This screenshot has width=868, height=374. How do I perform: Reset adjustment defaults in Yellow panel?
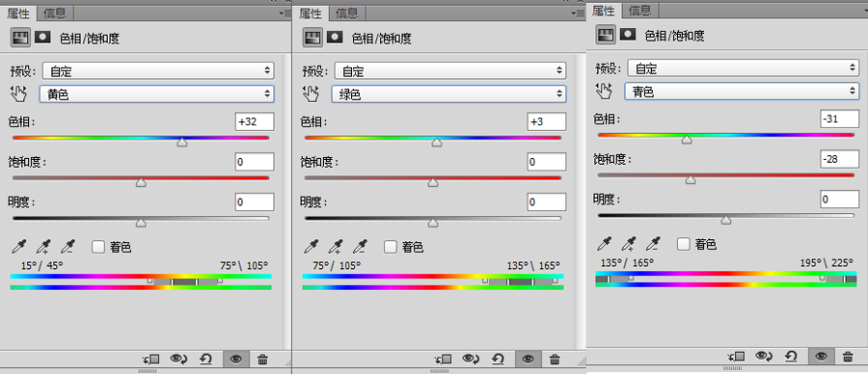206,360
